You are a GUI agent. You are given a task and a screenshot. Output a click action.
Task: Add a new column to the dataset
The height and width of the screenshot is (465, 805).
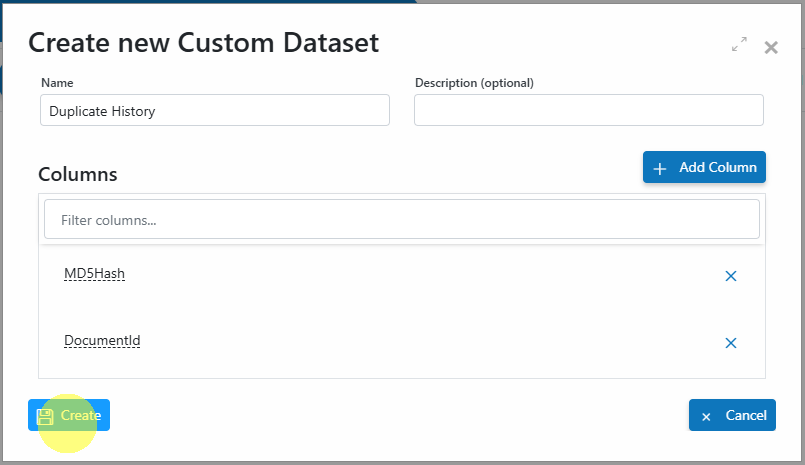click(704, 167)
